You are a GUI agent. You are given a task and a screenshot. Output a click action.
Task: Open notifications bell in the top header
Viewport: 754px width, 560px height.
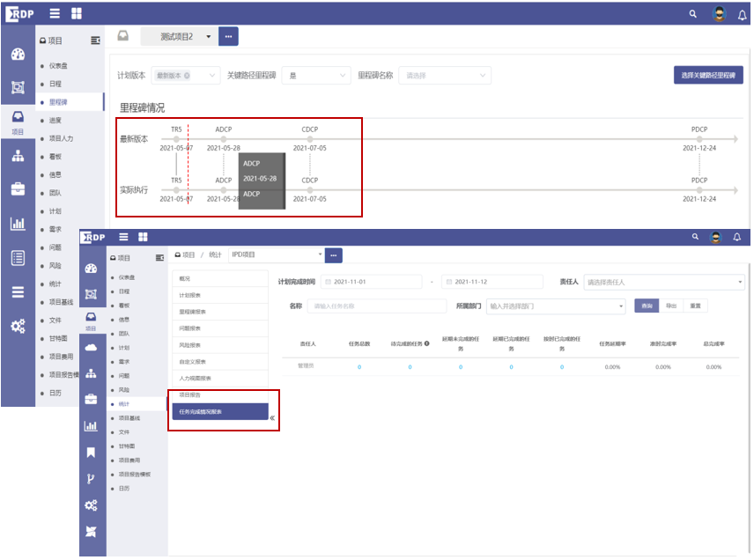pos(742,14)
